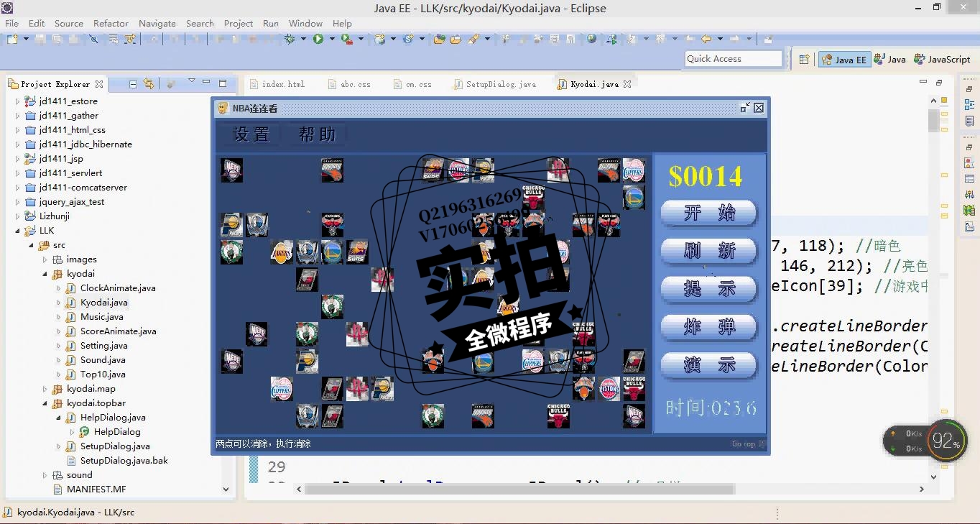The width and height of the screenshot is (980, 524).
Task: Switch to Java EE perspective
Action: 844,60
